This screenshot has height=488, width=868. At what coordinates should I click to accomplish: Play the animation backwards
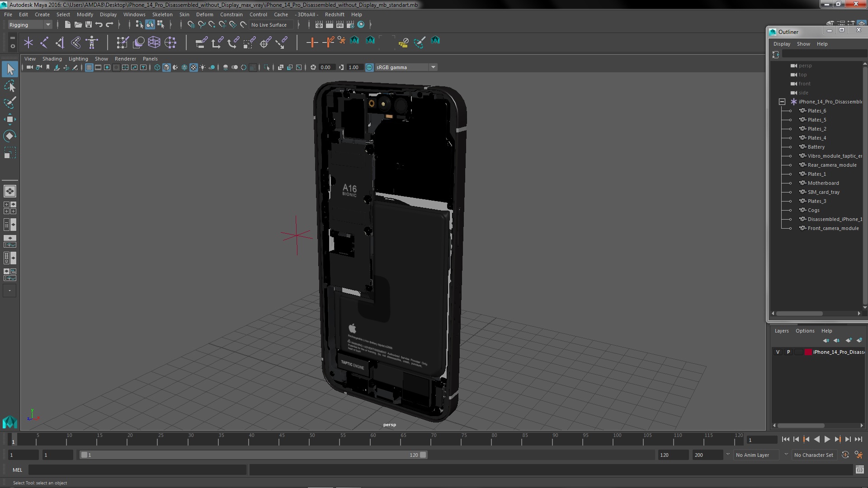[x=816, y=439]
